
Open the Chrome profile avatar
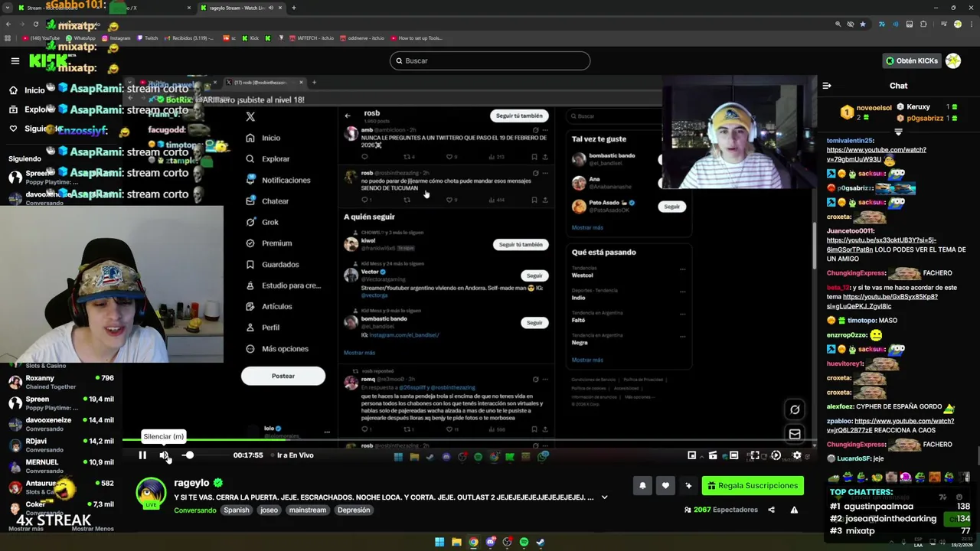[x=957, y=24]
